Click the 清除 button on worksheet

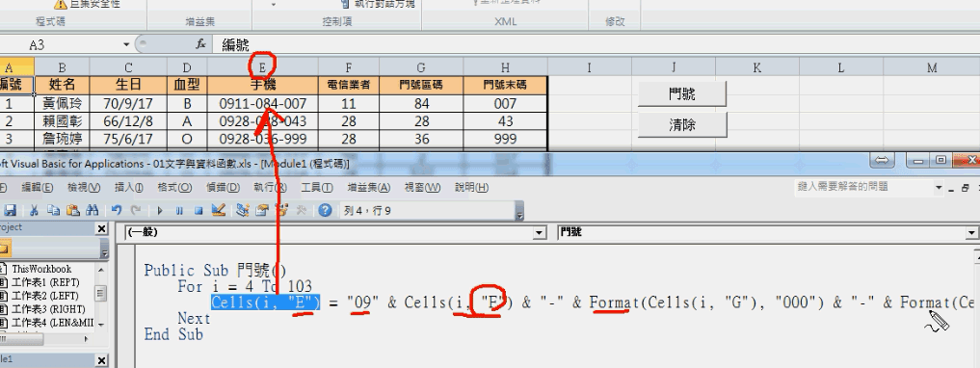(682, 125)
